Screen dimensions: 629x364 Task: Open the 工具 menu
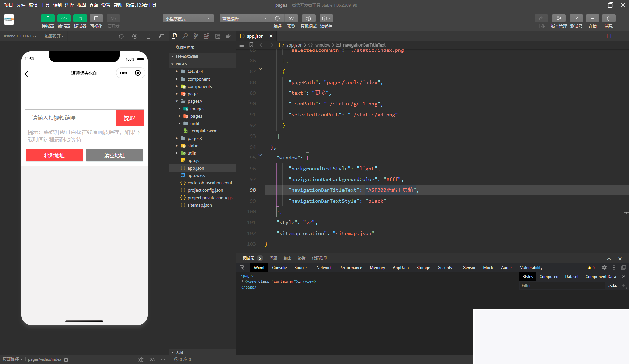pos(45,5)
